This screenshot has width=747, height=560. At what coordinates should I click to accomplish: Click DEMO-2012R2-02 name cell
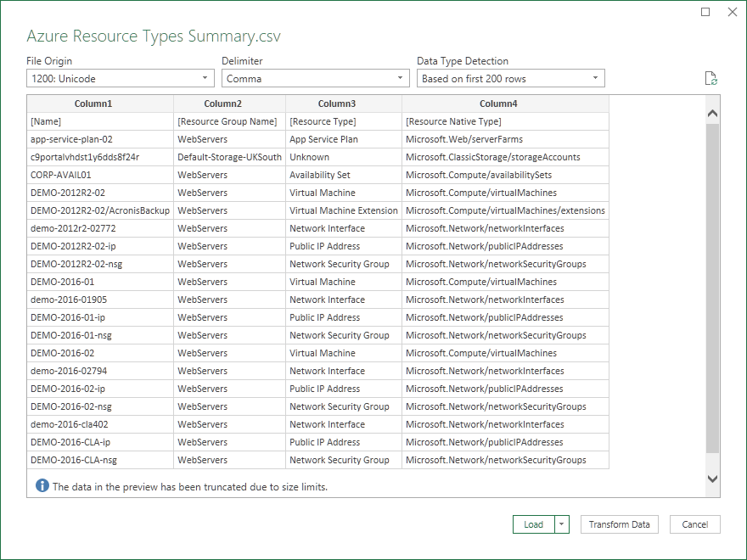tap(100, 193)
